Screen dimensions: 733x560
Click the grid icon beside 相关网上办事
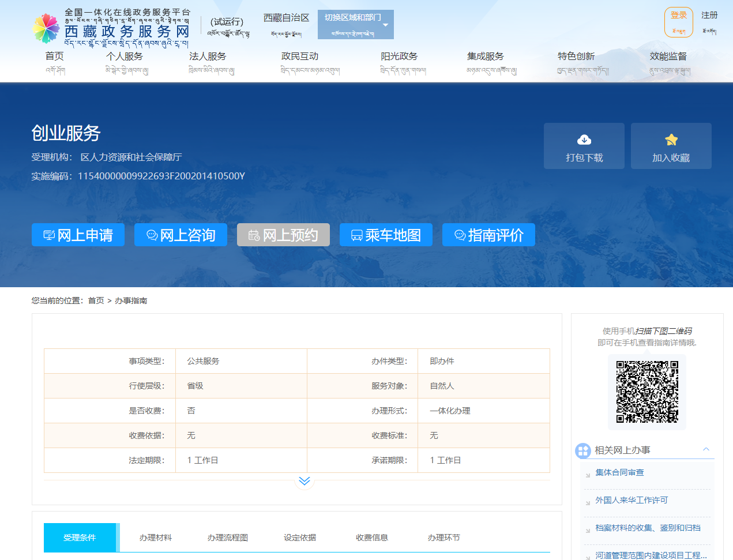583,450
